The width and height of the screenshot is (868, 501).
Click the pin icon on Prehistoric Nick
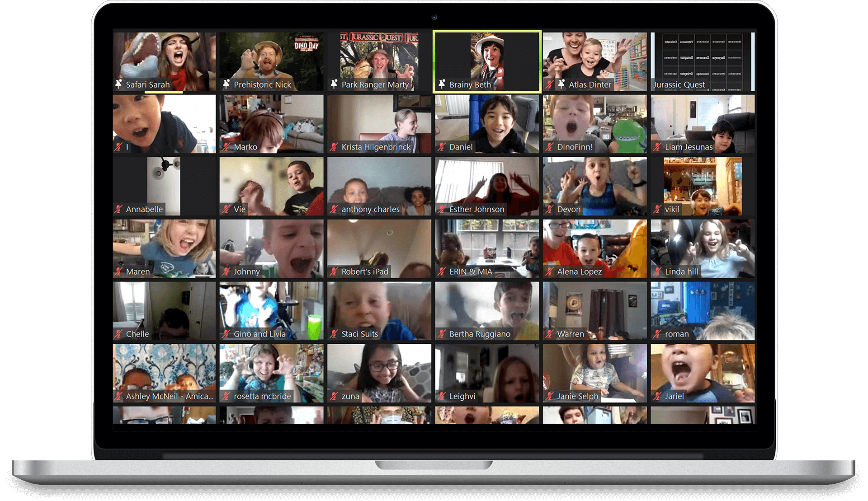click(x=227, y=84)
